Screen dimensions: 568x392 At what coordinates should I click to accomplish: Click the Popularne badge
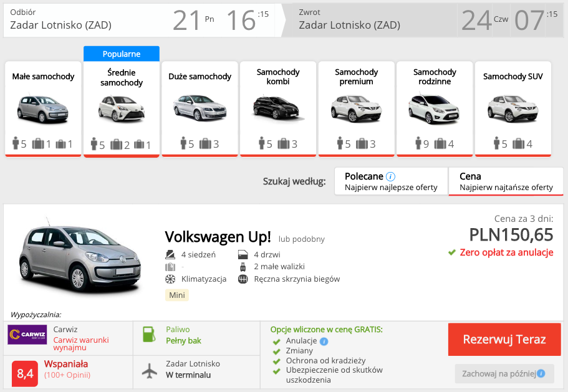(122, 54)
